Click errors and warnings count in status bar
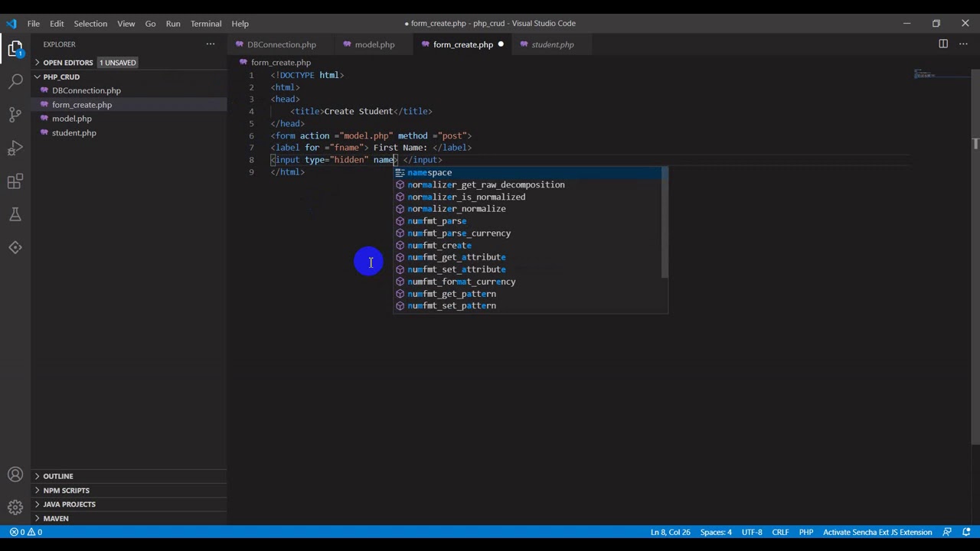 click(26, 532)
